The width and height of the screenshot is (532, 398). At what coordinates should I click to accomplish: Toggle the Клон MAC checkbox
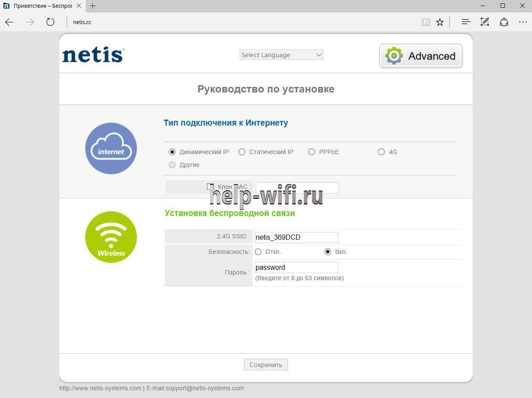point(210,186)
